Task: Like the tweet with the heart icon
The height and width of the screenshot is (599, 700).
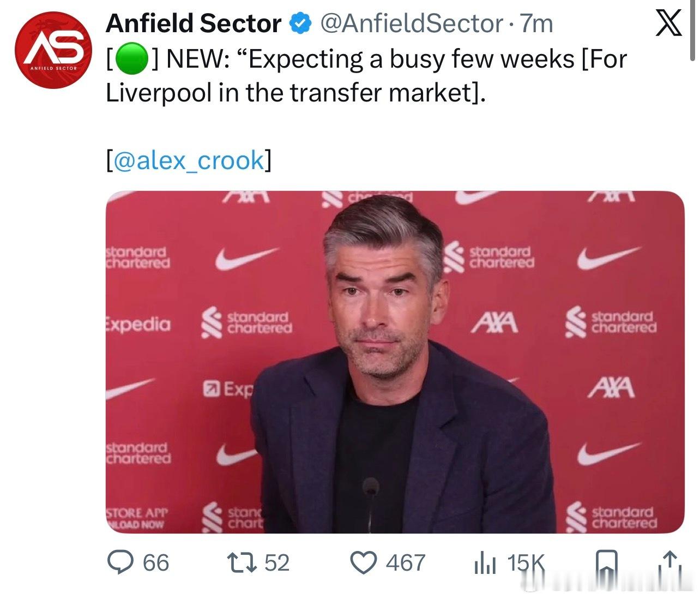Action: pos(363,562)
